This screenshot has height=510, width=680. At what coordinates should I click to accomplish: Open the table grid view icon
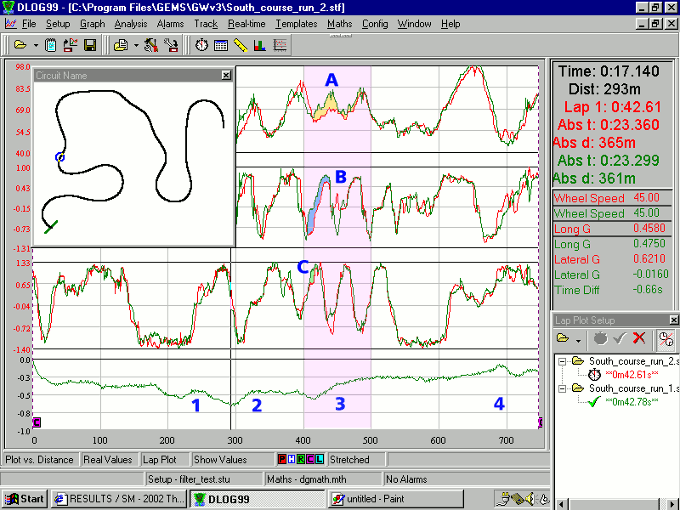(x=220, y=45)
